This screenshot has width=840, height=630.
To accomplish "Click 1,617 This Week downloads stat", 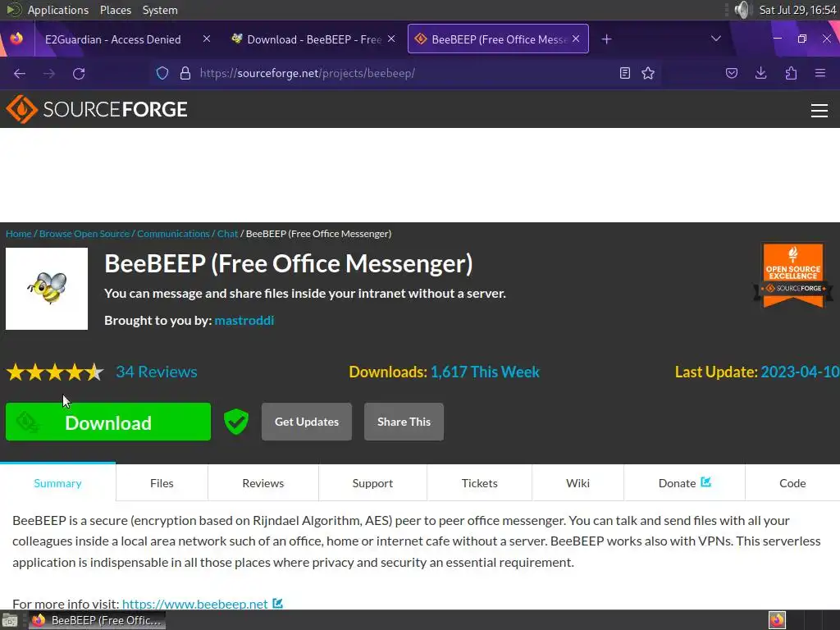I will (485, 372).
